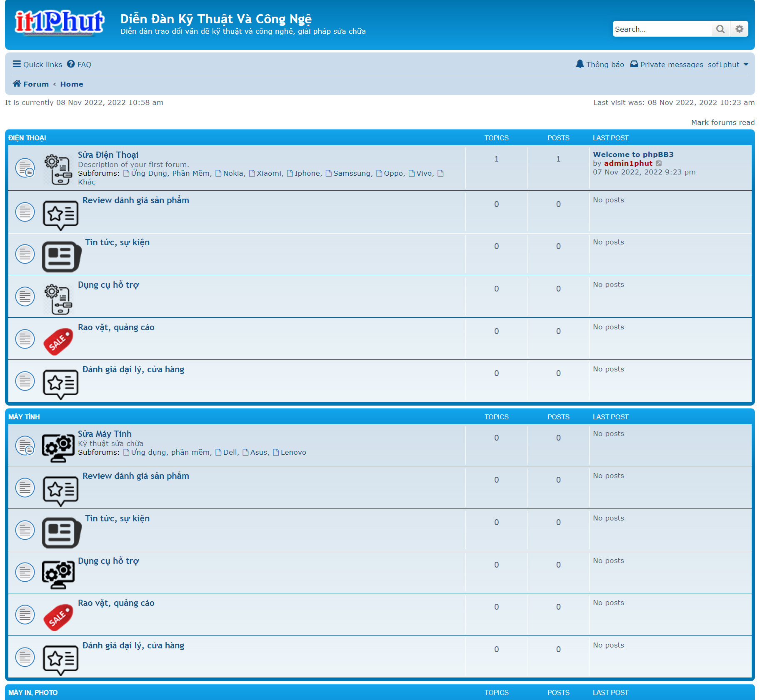Open the Iphone subforum
Image resolution: width=760 pixels, height=700 pixels.
click(308, 174)
